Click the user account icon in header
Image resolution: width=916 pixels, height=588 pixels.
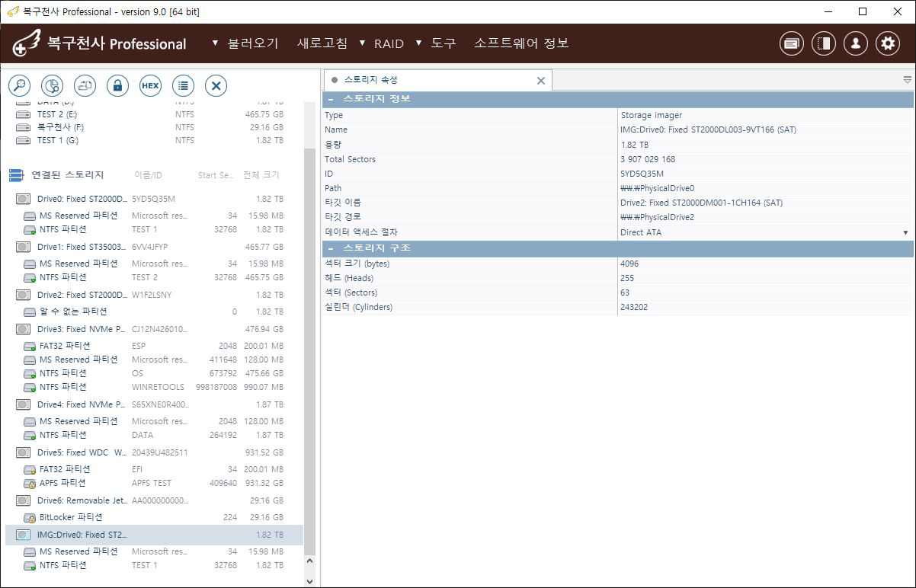855,43
